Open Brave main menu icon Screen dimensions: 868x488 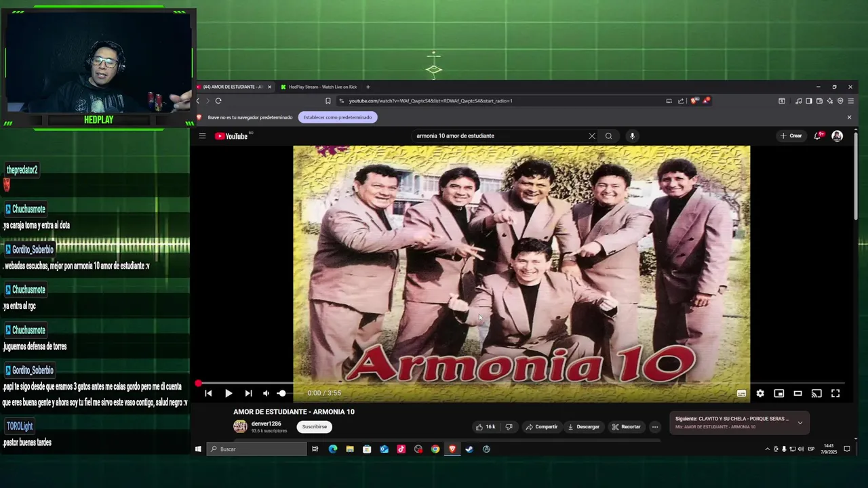pos(851,101)
